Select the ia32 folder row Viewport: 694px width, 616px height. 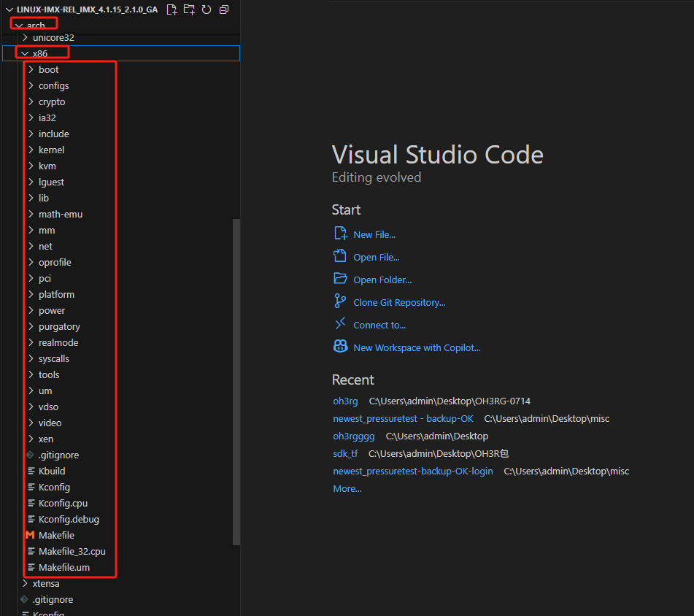tap(121, 118)
